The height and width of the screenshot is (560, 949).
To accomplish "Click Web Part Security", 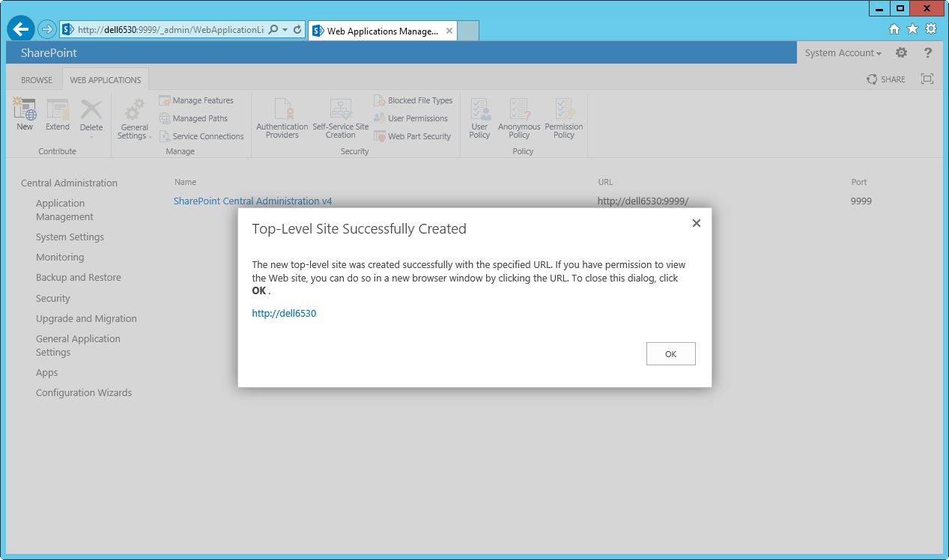I will click(413, 136).
